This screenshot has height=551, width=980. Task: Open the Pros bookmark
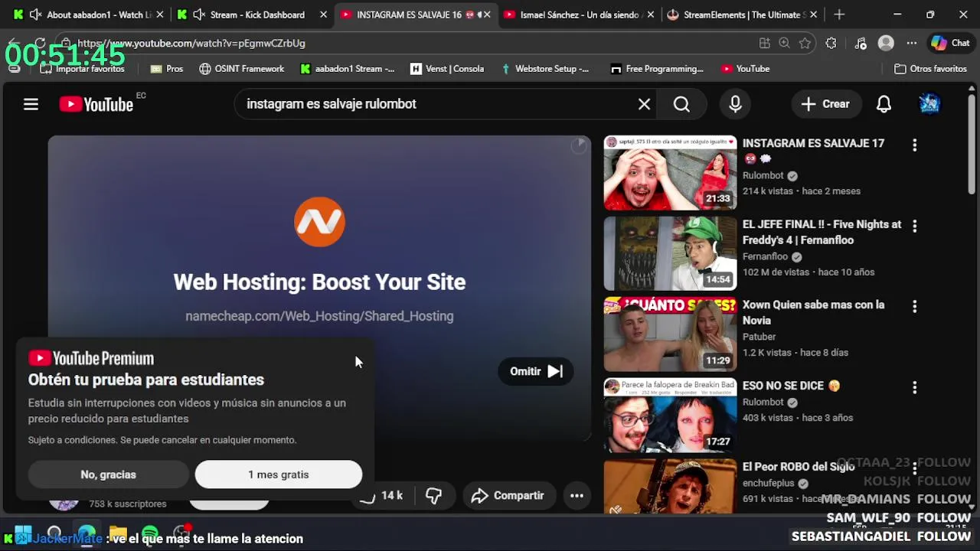coord(166,69)
